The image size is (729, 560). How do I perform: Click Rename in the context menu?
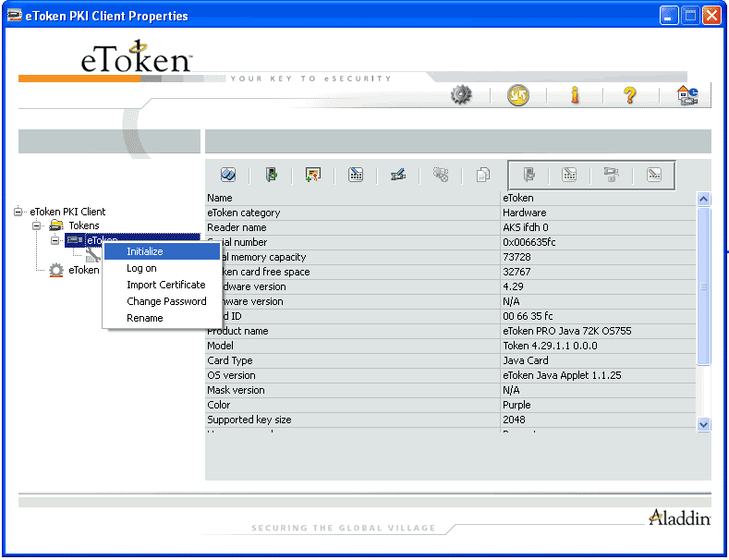(145, 318)
